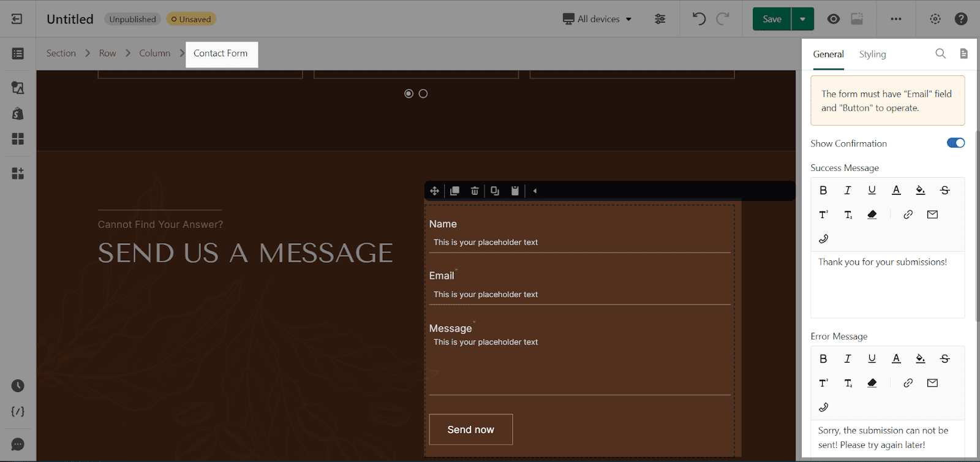Open the help question mark icon
The height and width of the screenshot is (462, 980).
(961, 19)
